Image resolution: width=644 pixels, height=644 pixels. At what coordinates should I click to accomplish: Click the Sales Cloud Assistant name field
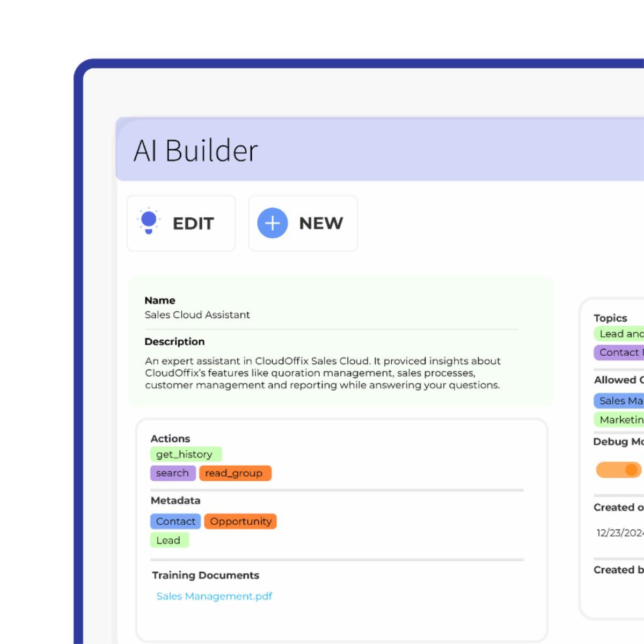click(197, 315)
